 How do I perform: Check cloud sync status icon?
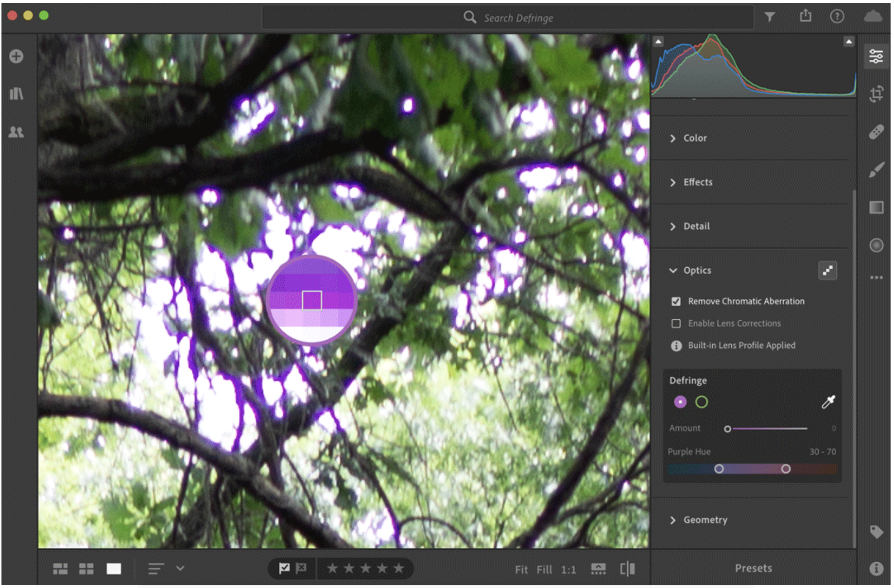coord(873,17)
